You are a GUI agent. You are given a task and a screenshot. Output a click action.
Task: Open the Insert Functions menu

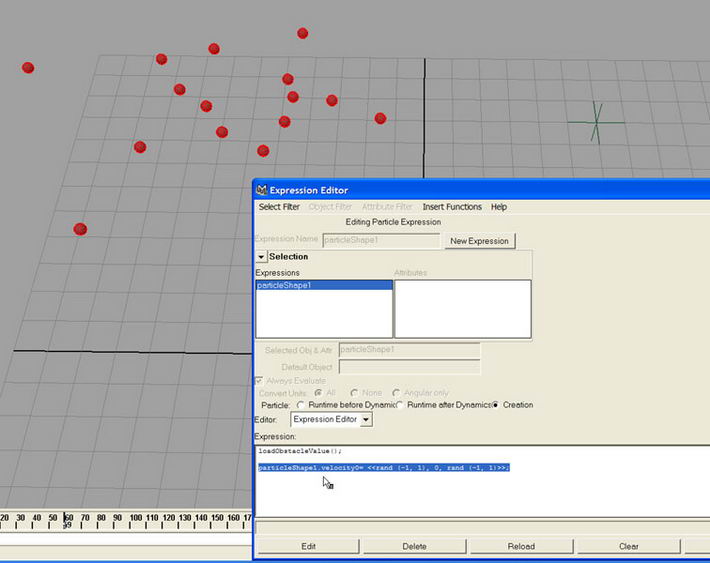click(452, 207)
